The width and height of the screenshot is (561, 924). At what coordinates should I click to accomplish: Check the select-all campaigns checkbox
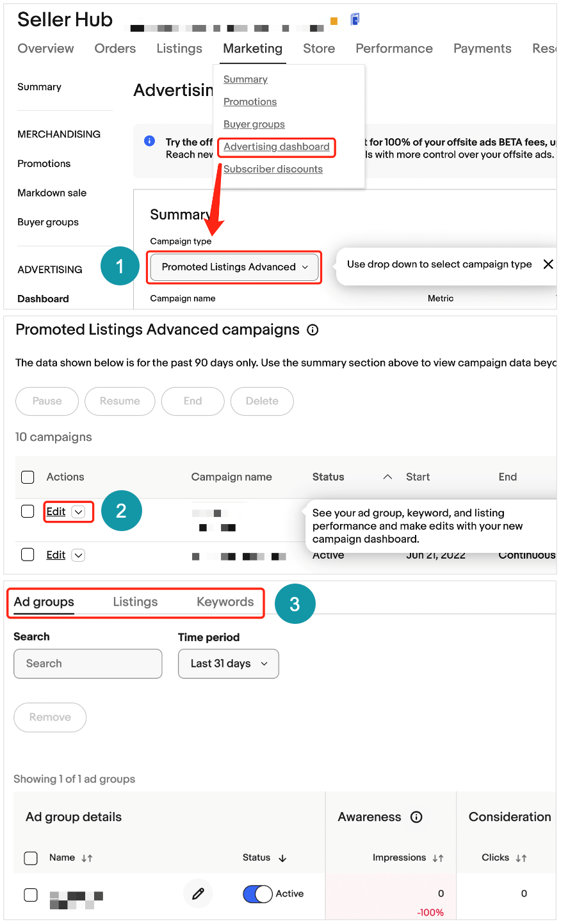(x=28, y=477)
